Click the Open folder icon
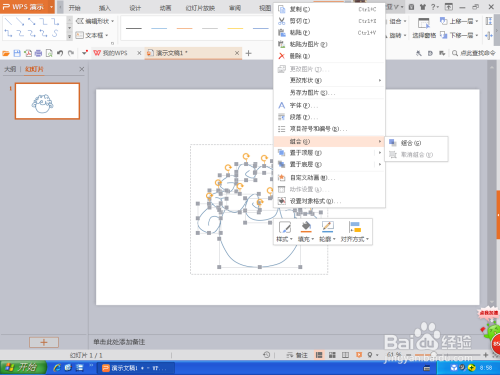Image resolution: width=500 pixels, height=375 pixels. (6, 53)
